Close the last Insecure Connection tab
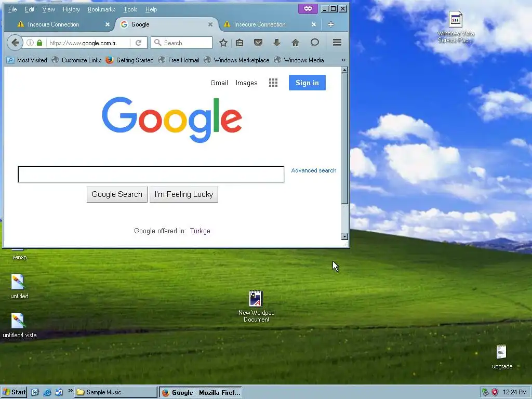Screen dimensions: 532x399 click(x=313, y=24)
